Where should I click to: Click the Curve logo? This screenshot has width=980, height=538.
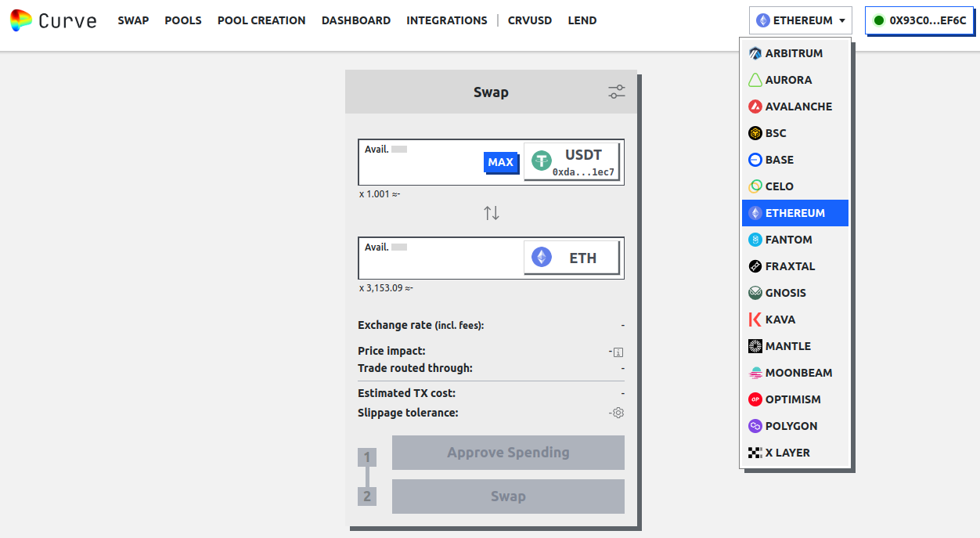click(x=53, y=20)
